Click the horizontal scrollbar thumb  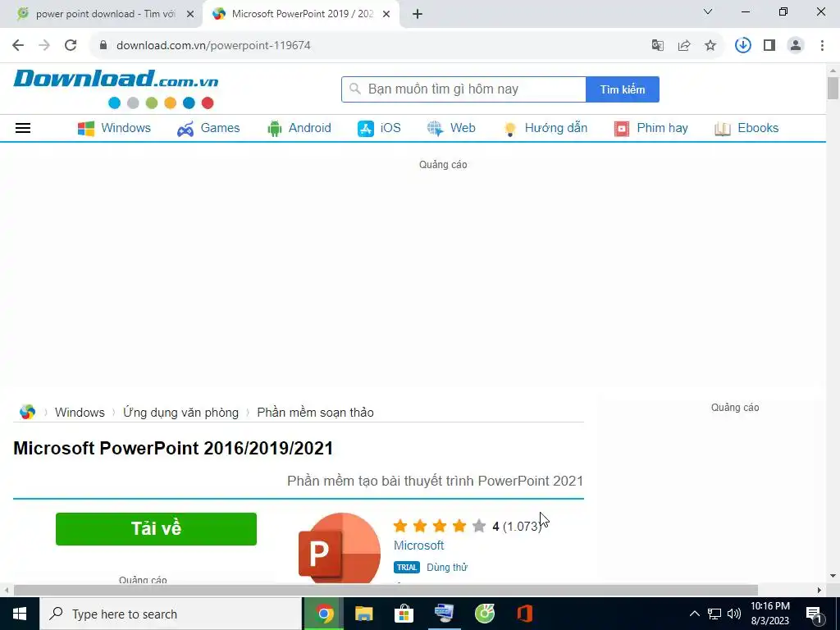386,590
